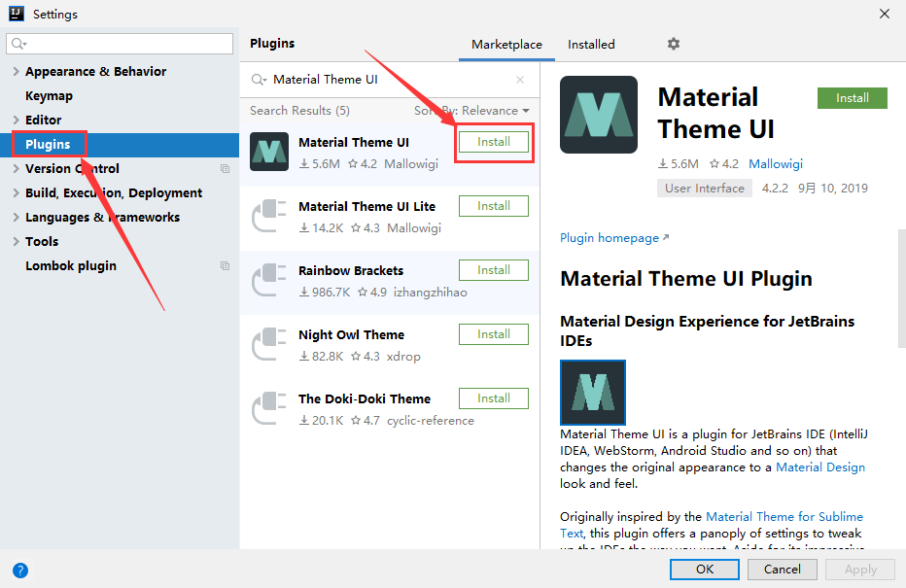Open Material Theme for Sublime Text link
The width and height of the screenshot is (906, 588).
tap(784, 516)
